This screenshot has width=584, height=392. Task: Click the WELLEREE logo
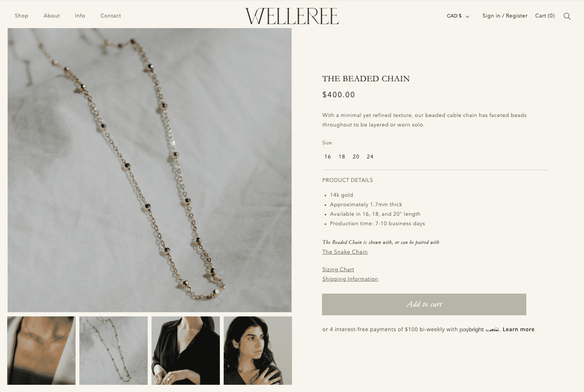coord(292,16)
